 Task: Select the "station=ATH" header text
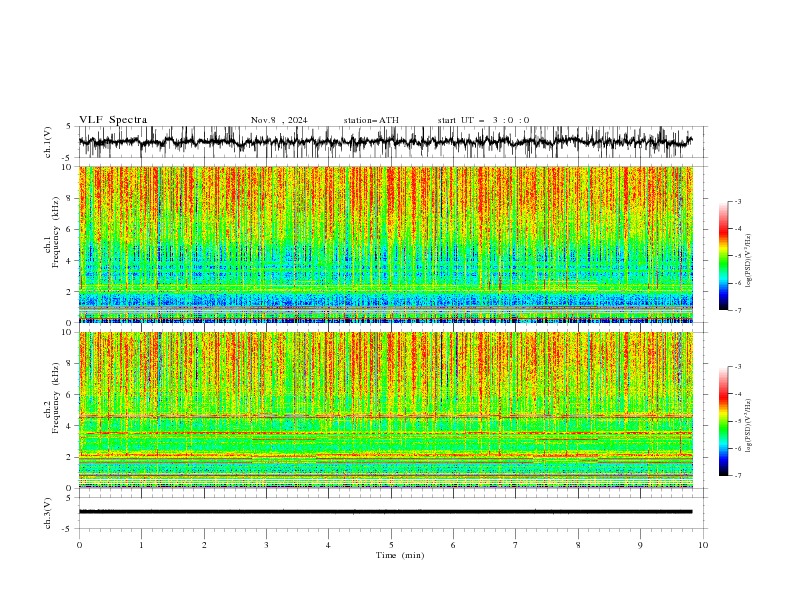371,120
